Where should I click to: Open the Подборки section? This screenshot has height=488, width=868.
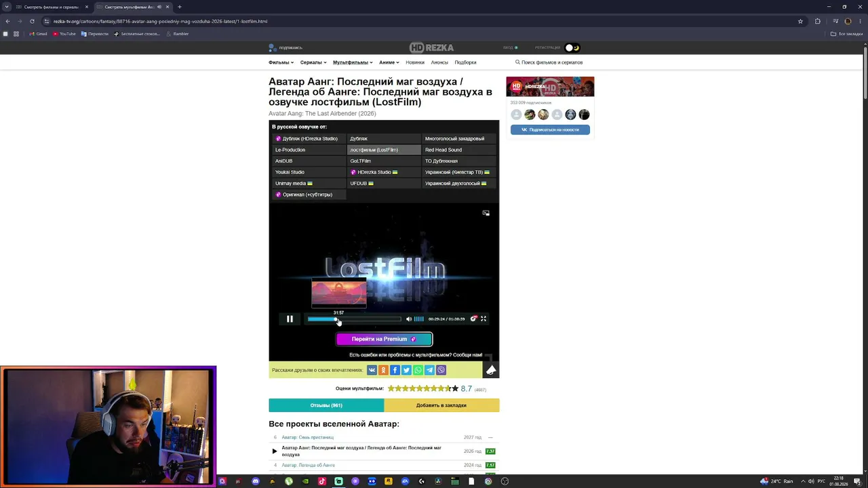465,62
